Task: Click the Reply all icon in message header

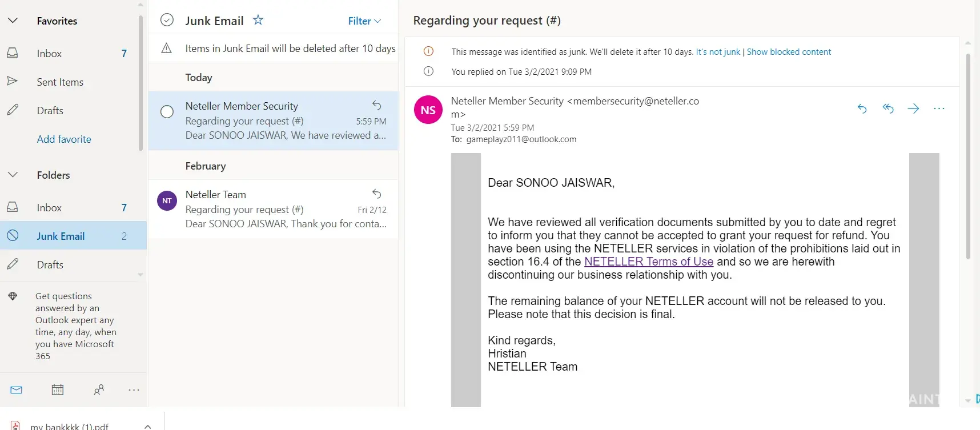Action: (888, 108)
